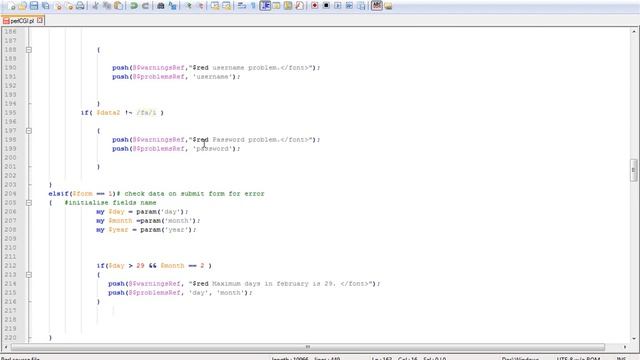This screenshot has height=360, width=640.
Task: Click the my $day = param('day') line
Action: click(142, 211)
